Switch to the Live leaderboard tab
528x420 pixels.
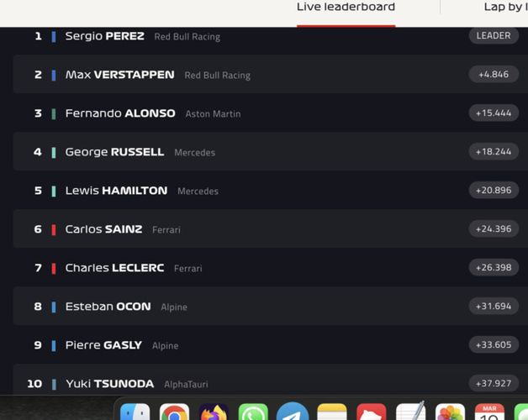coord(346,7)
